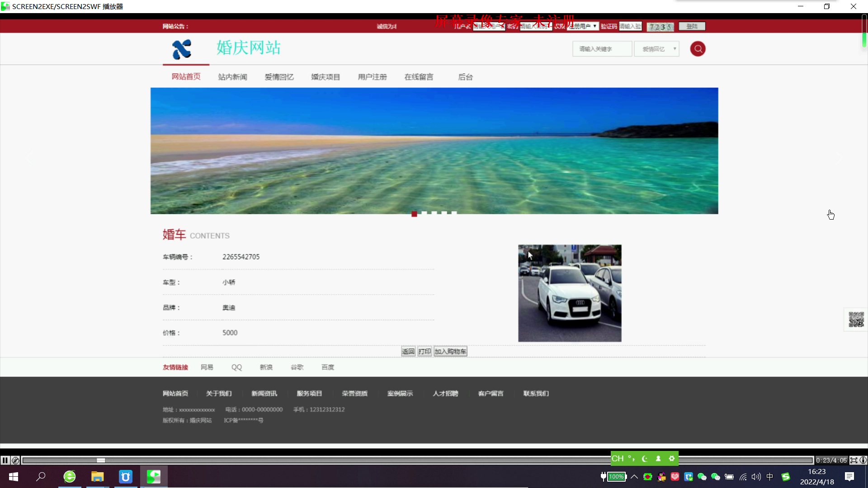Open the Wi-Fi network tray icon

pyautogui.click(x=743, y=477)
